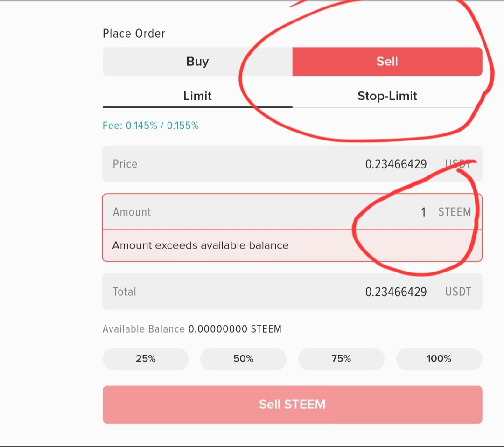
Task: Set amount to 25% of balance
Action: (x=146, y=359)
